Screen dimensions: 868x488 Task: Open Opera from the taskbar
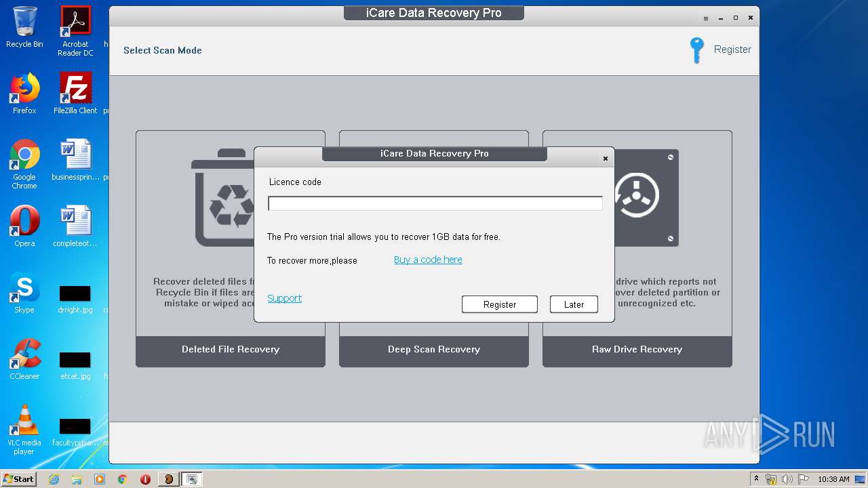point(145,479)
